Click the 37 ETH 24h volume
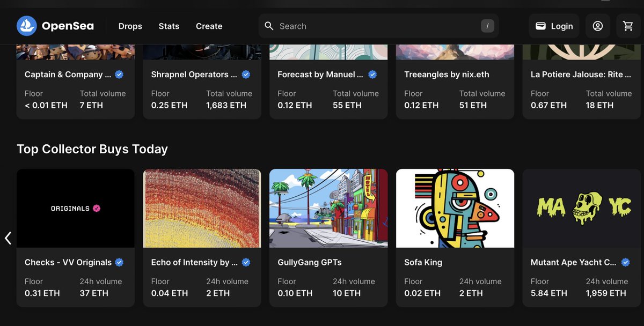The width and height of the screenshot is (644, 326). point(94,293)
